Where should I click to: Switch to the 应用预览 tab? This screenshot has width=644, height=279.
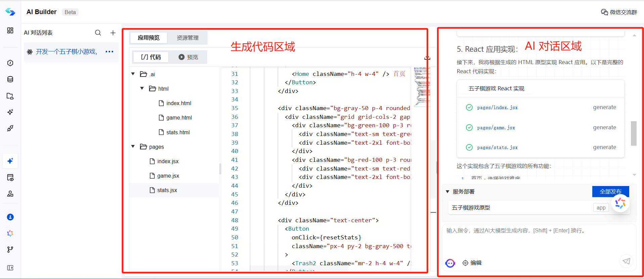pos(148,38)
